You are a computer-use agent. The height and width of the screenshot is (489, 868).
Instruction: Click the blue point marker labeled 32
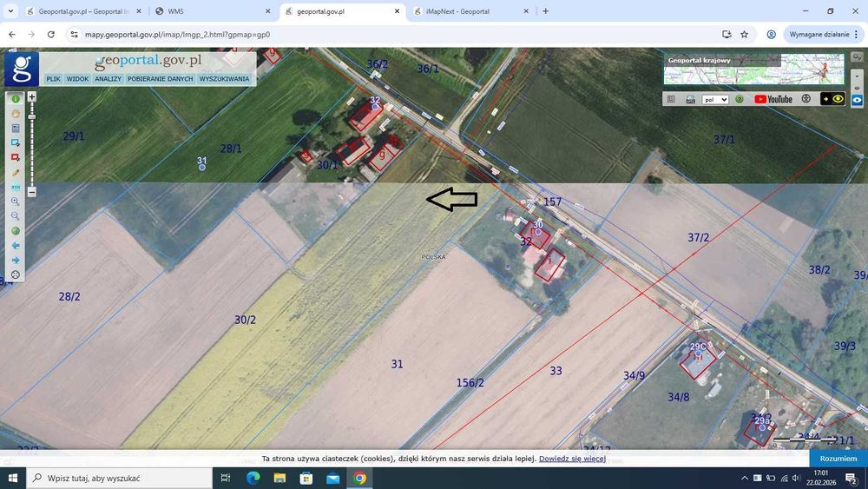tap(375, 106)
